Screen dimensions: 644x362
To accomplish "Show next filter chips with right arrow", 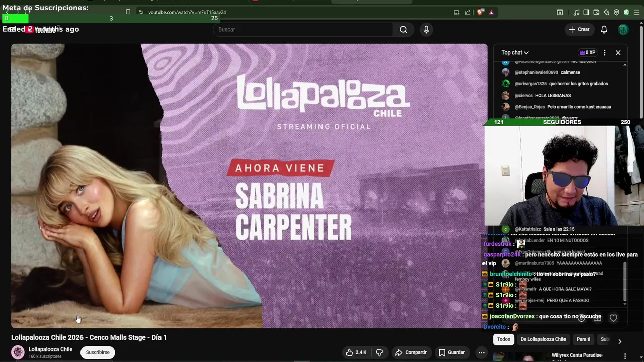I will 620,341.
